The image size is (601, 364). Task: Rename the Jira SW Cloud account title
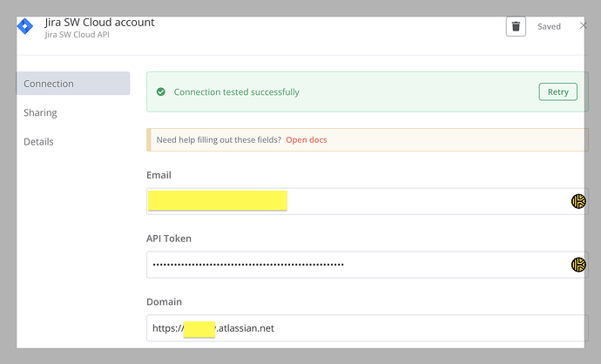(x=99, y=22)
